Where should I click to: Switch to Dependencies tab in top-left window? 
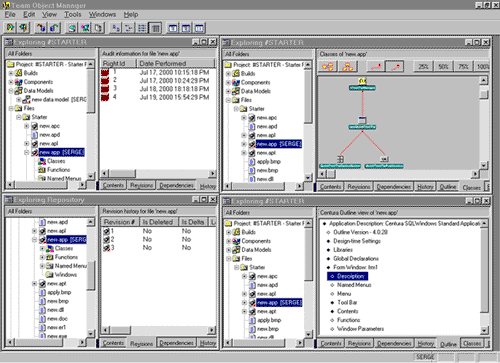click(x=176, y=185)
